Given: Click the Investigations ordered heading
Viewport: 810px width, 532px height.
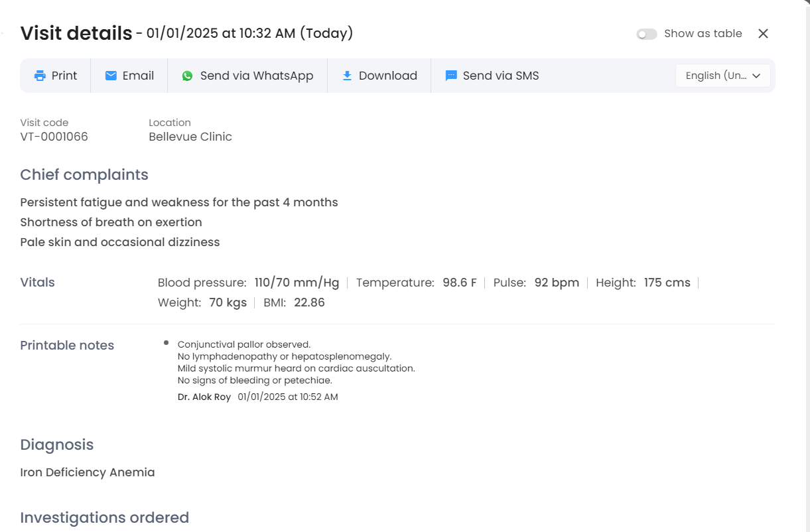Looking at the screenshot, I should 105,517.
